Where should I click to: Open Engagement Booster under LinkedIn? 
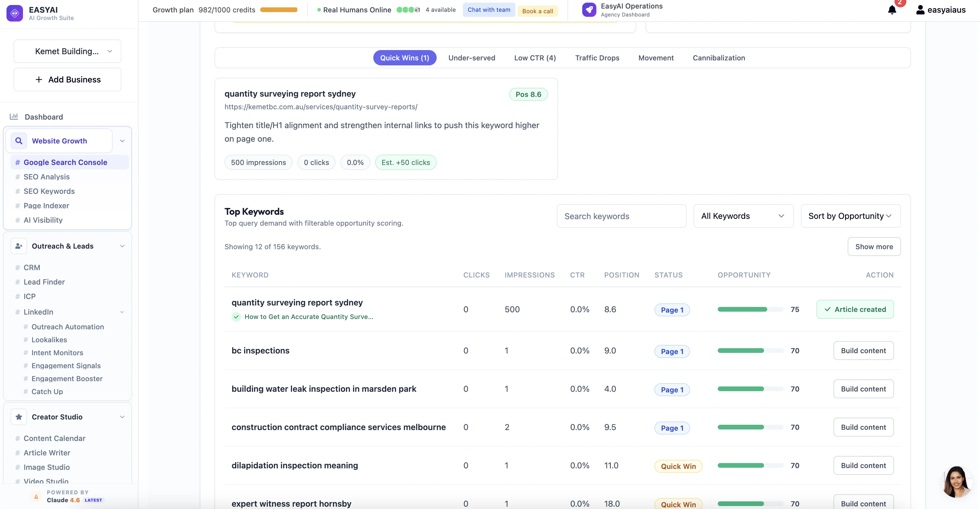[67, 379]
